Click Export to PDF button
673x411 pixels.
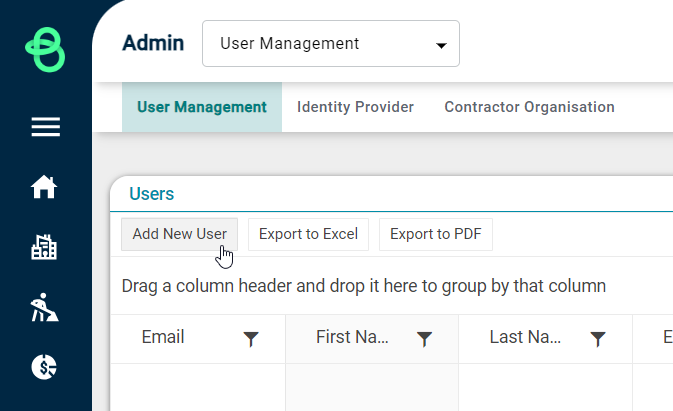coord(436,234)
